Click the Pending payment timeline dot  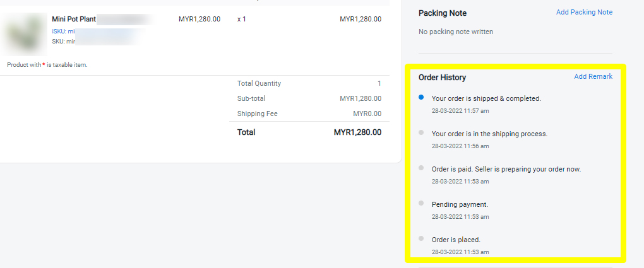[421, 203]
